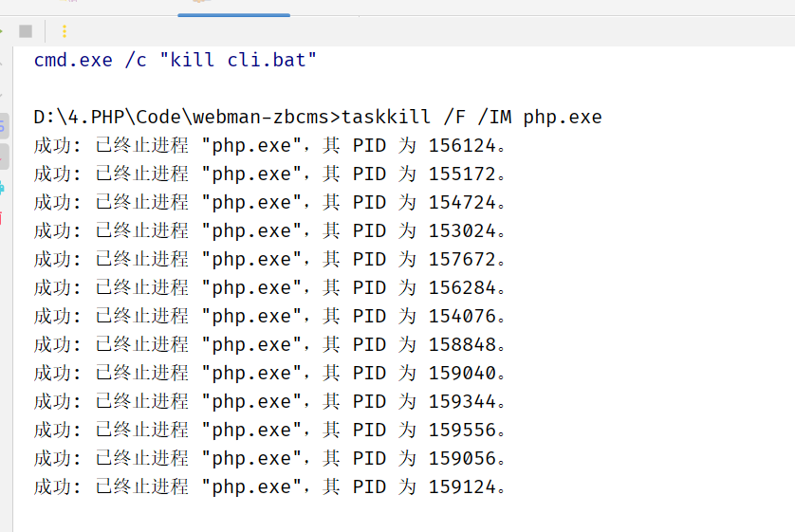This screenshot has height=532, width=795.
Task: Open the three-dot more actions menu
Action: (65, 31)
